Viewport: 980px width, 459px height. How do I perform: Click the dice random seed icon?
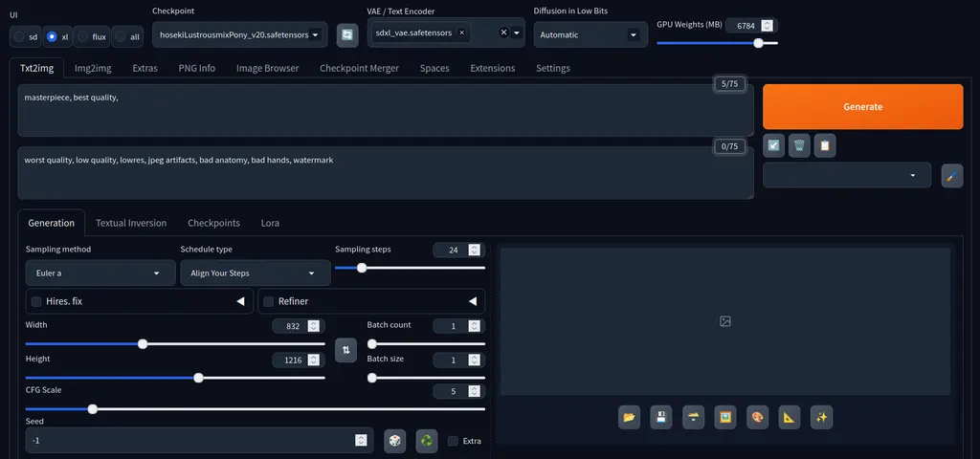point(393,440)
